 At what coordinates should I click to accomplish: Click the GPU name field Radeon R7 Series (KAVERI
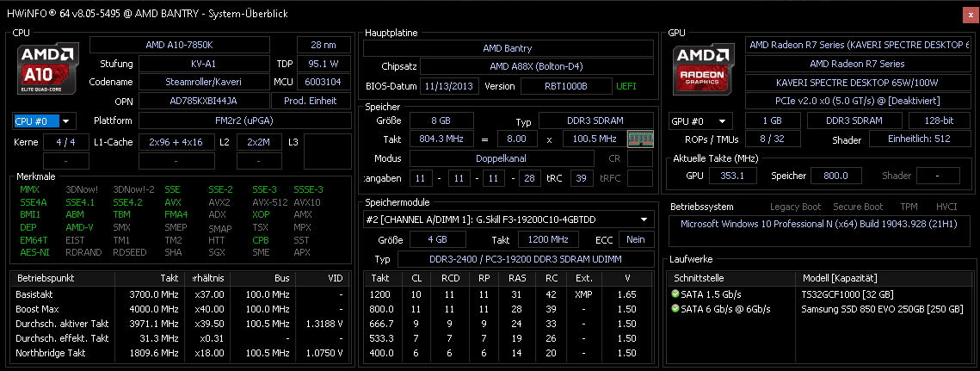[x=858, y=45]
